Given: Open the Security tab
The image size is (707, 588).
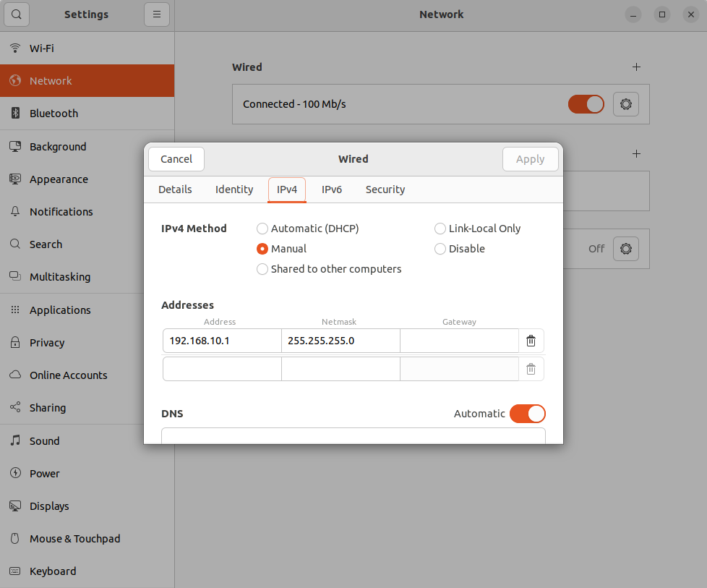Looking at the screenshot, I should (x=385, y=189).
